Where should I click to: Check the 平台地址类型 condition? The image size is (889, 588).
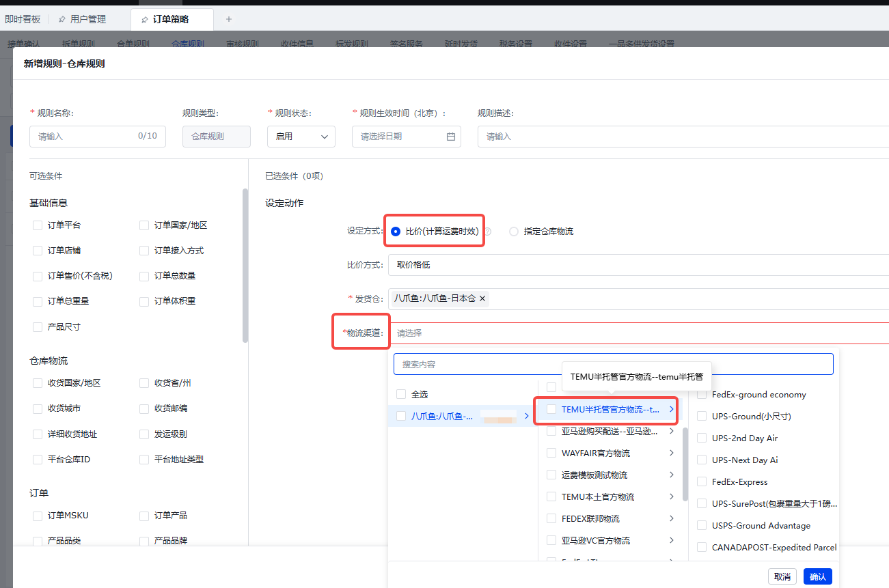[144, 460]
